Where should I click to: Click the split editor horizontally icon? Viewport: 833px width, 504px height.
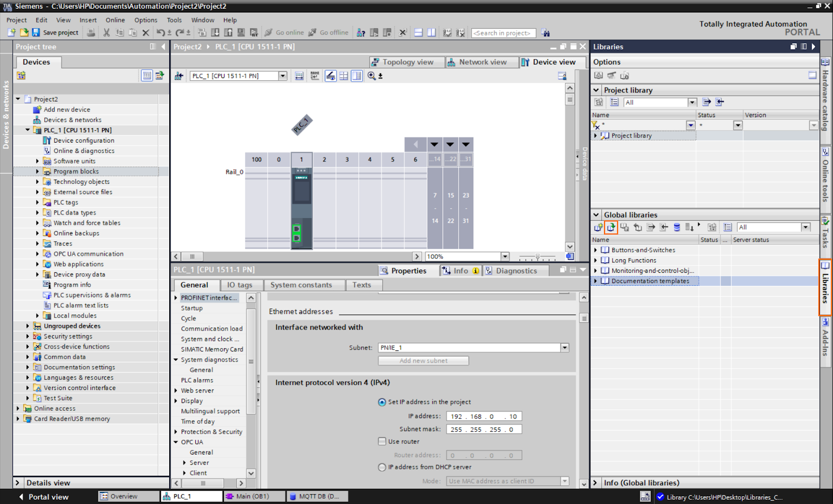coord(419,32)
